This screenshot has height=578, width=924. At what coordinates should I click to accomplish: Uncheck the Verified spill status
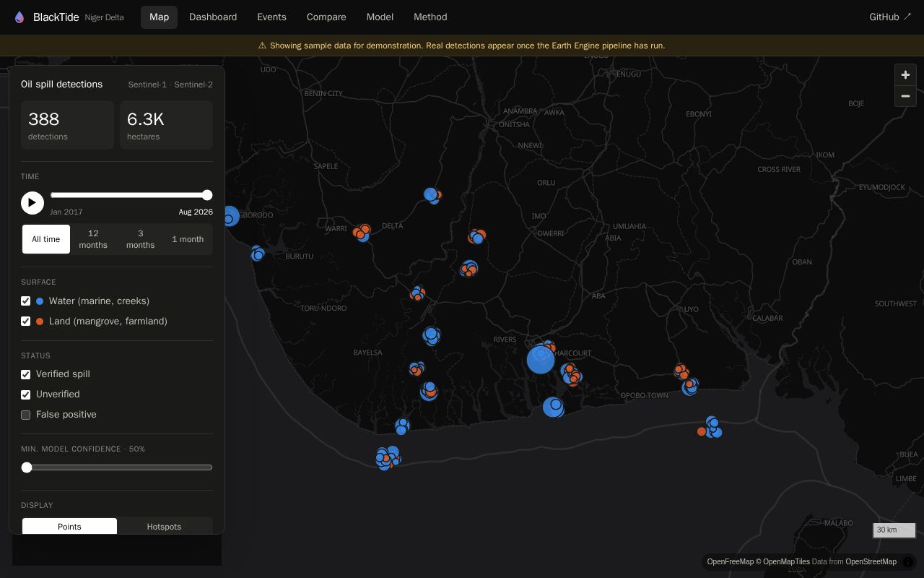[25, 374]
